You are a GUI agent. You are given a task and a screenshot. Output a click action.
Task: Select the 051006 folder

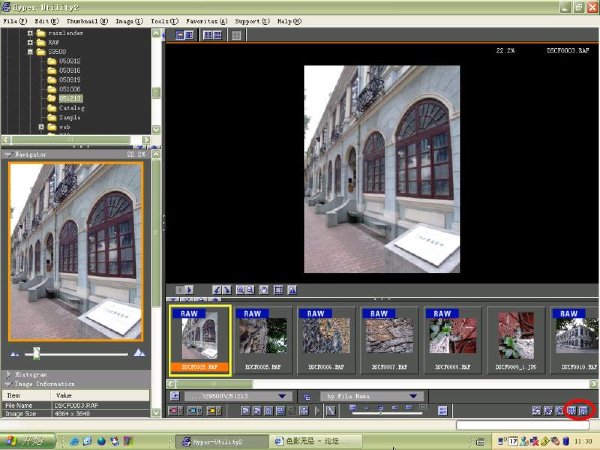(x=69, y=89)
